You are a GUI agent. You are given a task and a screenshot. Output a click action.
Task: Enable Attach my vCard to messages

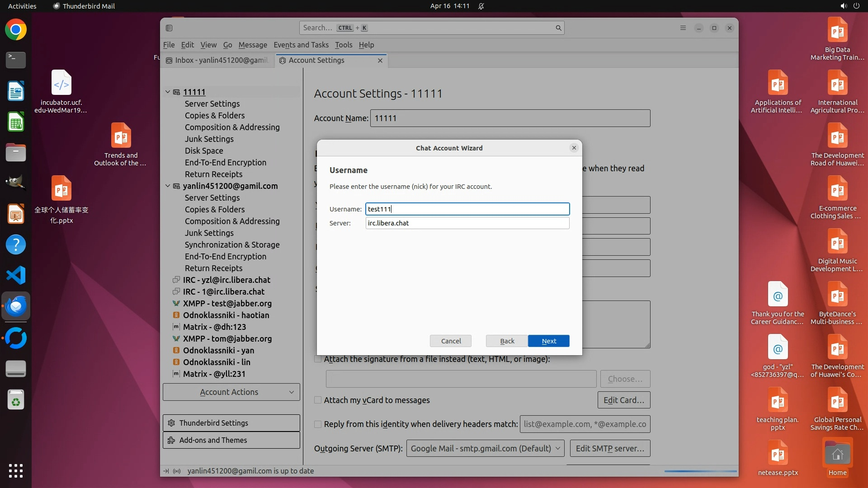[x=318, y=400]
